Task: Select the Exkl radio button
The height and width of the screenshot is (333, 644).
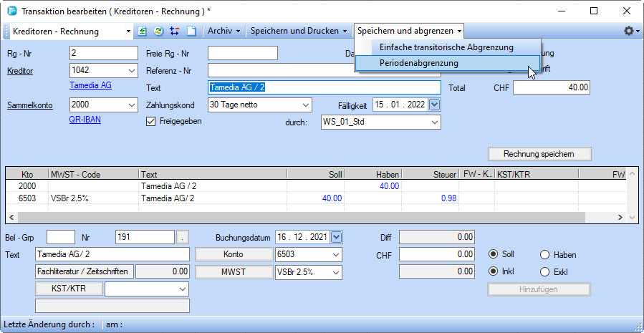Action: click(x=544, y=271)
